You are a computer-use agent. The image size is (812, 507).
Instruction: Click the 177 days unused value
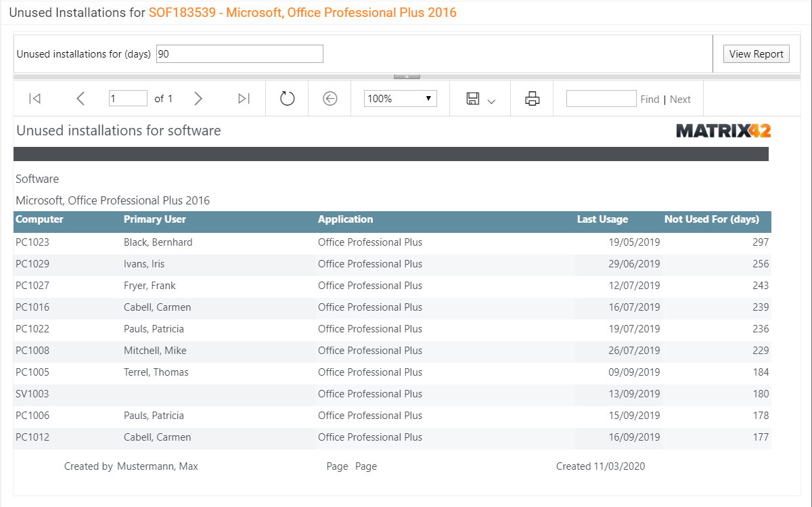[x=761, y=437]
